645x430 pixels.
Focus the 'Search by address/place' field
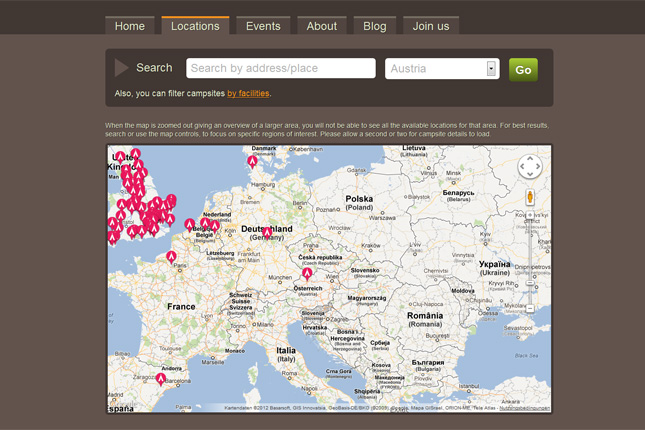coord(281,68)
